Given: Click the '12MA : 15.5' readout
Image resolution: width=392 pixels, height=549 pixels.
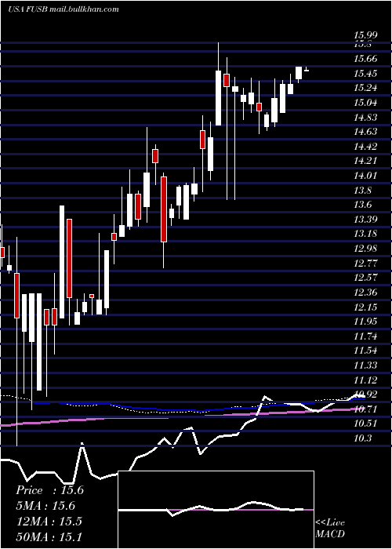Looking at the screenshot, I should pyautogui.click(x=49, y=521).
